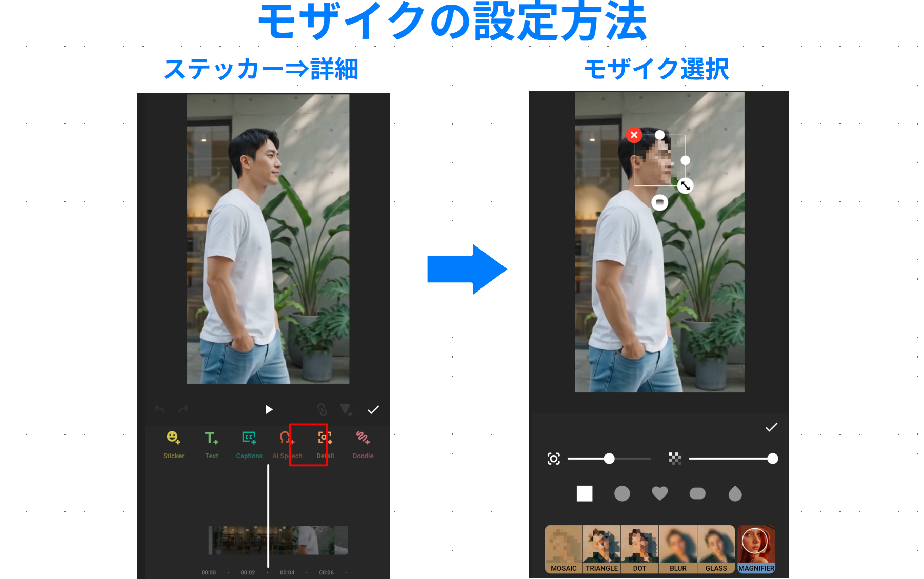Click the checkerboard intensity icon
The height and width of the screenshot is (579, 924).
pos(675,459)
